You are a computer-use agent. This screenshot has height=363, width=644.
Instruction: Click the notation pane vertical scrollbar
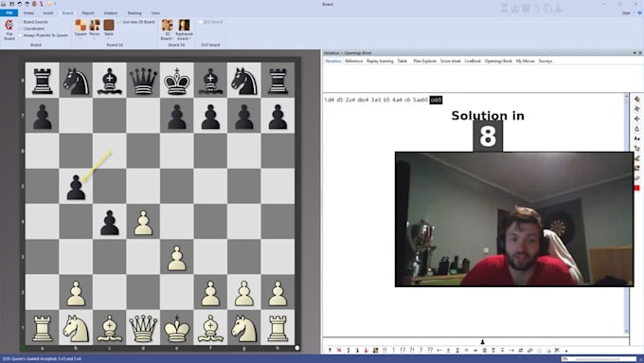[626, 213]
